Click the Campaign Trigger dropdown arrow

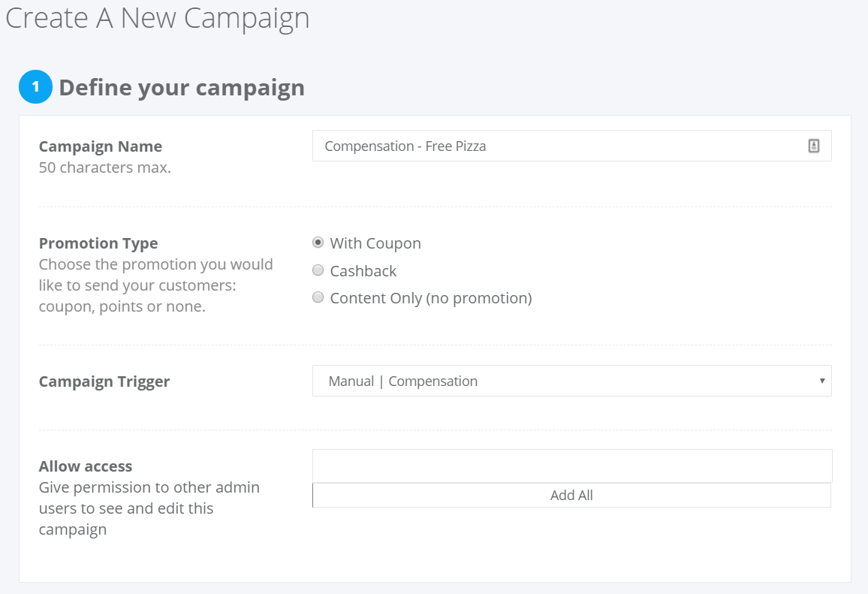point(822,381)
